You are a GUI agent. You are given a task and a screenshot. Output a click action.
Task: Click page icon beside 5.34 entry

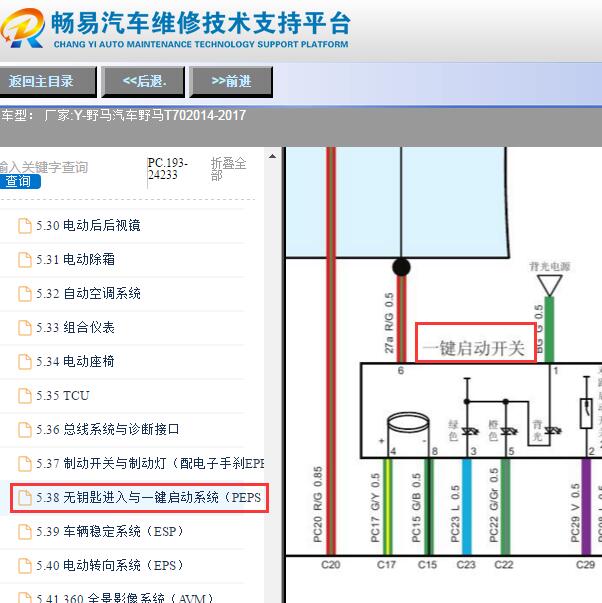click(25, 362)
